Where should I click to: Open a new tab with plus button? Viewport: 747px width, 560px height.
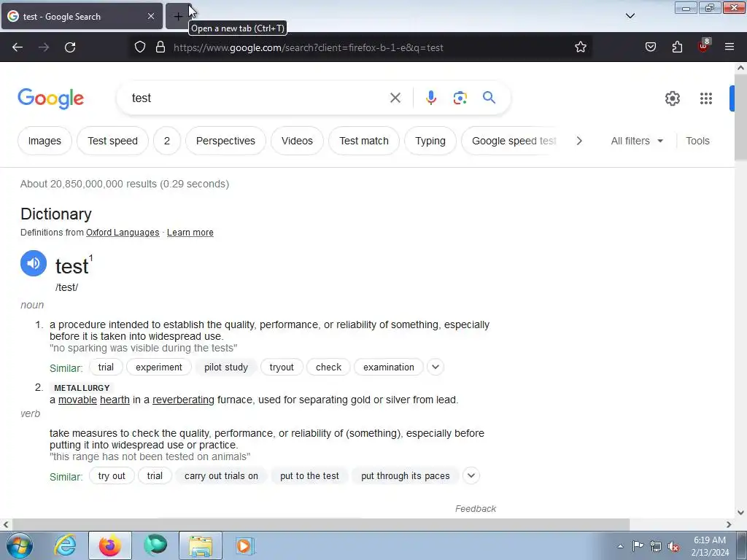click(178, 16)
